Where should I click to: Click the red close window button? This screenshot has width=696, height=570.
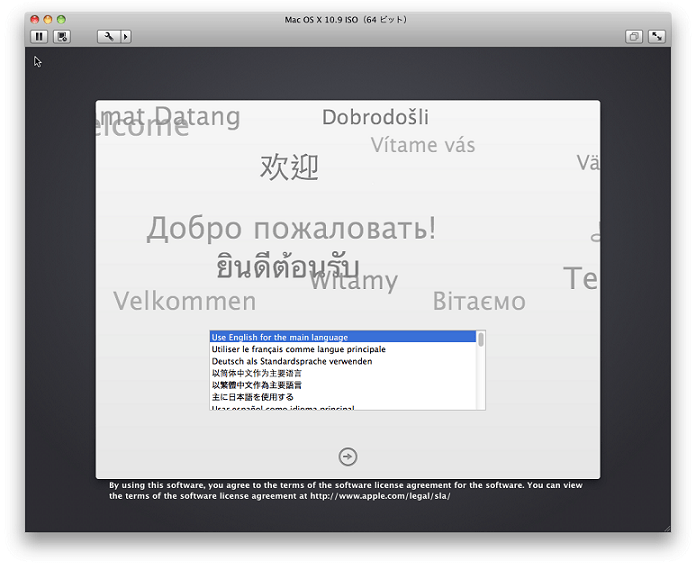[x=34, y=19]
